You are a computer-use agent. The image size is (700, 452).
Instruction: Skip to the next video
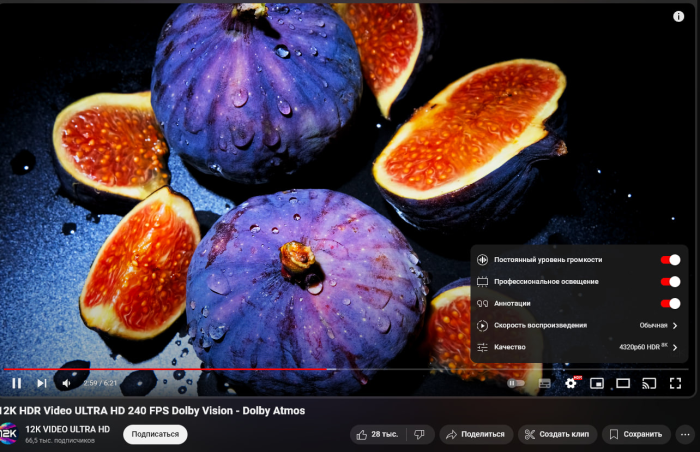pyautogui.click(x=42, y=383)
